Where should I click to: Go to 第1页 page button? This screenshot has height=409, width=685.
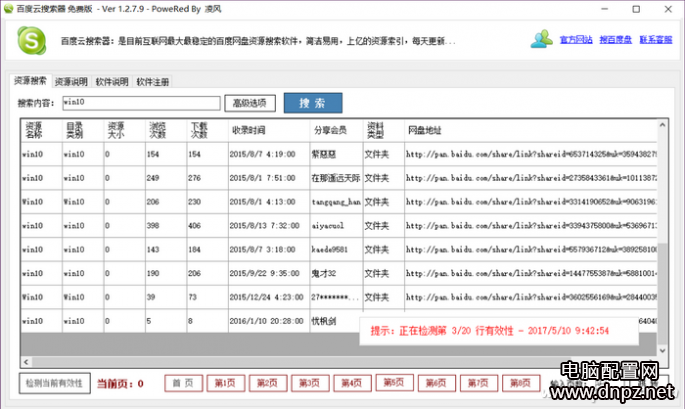225,383
